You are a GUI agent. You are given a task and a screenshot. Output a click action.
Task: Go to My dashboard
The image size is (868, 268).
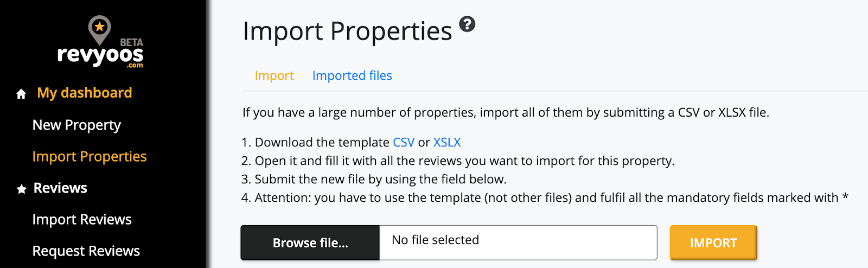pos(84,93)
